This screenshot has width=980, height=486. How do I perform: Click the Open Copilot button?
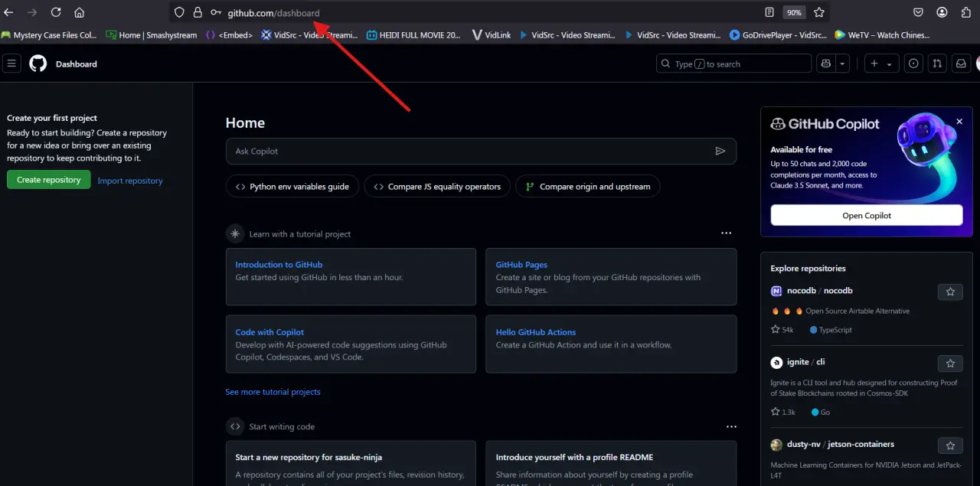[x=867, y=215]
